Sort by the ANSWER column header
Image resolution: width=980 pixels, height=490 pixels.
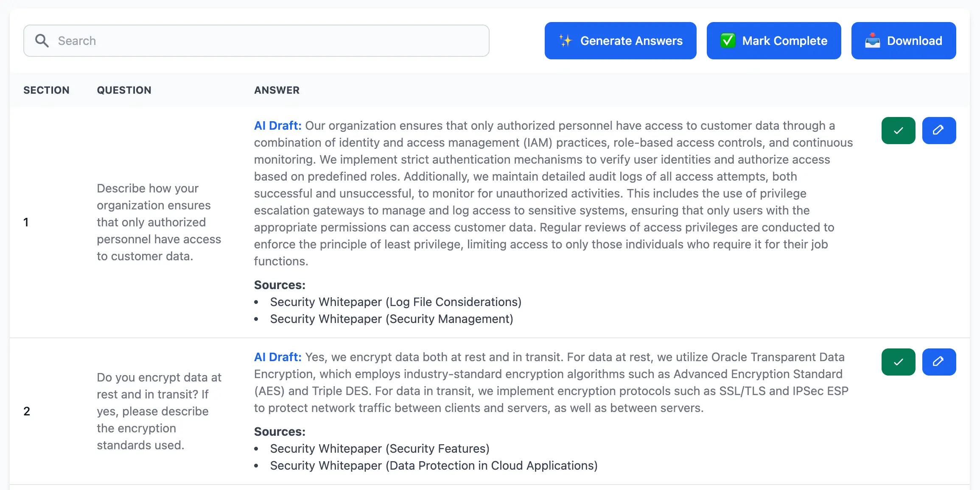click(x=277, y=90)
